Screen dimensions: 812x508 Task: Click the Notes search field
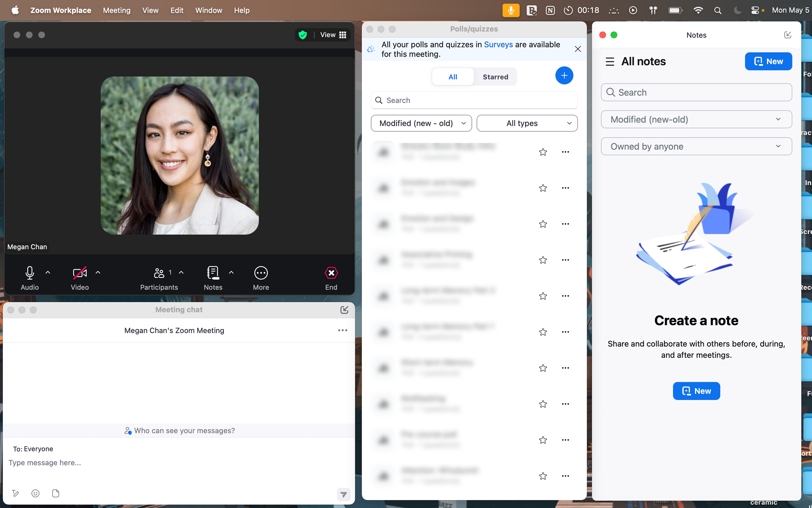point(696,92)
